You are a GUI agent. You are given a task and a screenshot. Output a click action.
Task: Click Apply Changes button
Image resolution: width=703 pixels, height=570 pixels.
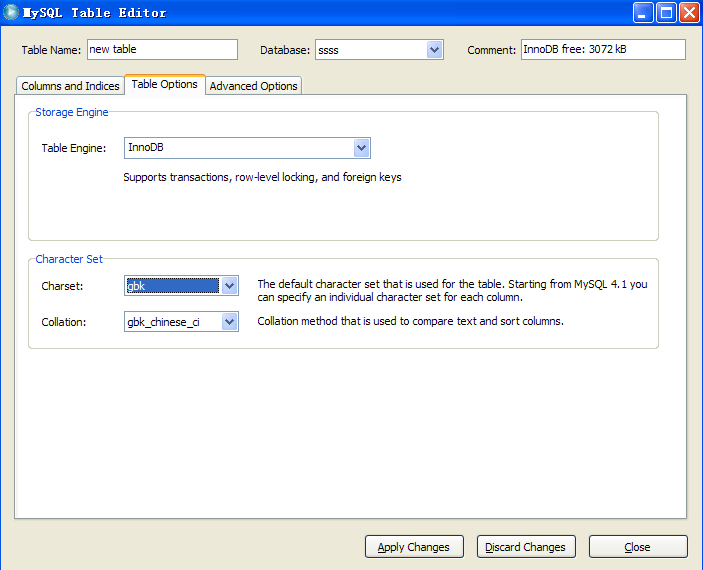(414, 547)
